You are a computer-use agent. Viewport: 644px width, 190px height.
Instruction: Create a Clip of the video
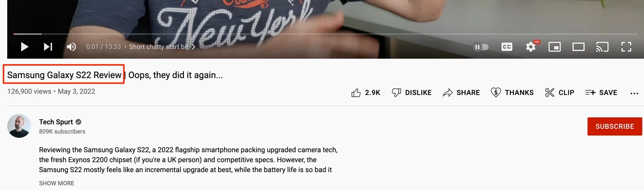pyautogui.click(x=559, y=93)
